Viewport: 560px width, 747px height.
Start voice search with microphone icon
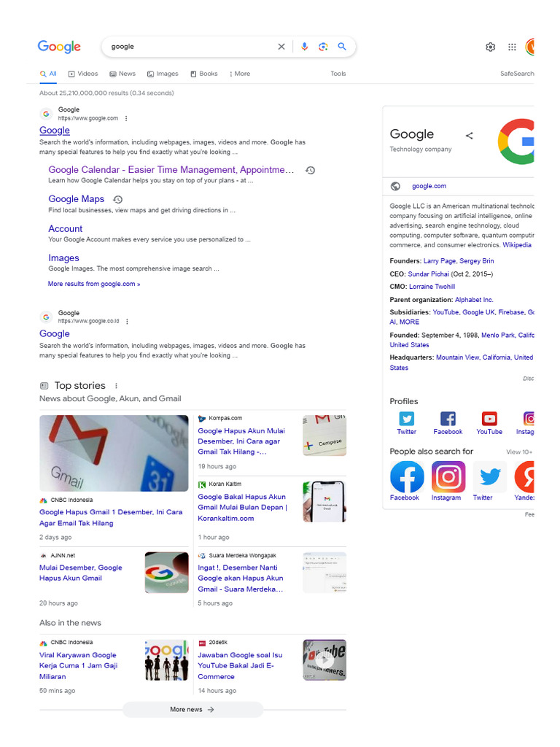pyautogui.click(x=305, y=47)
